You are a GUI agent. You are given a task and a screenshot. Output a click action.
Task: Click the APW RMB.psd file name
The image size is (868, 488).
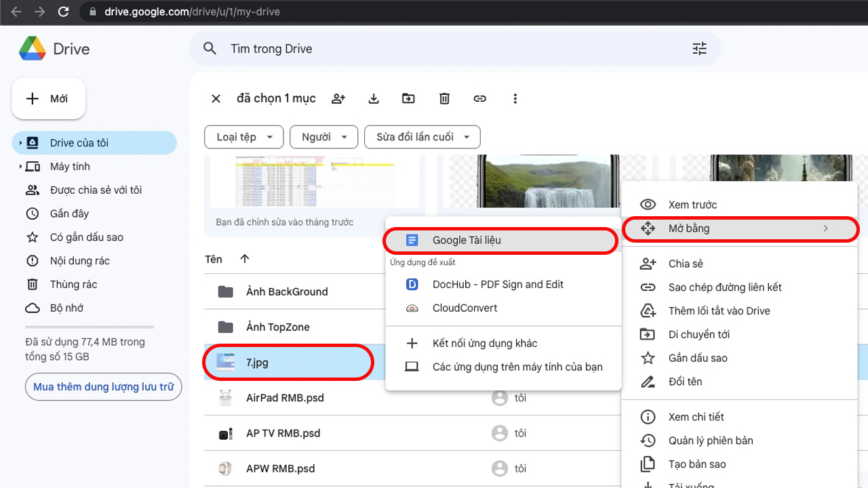(x=281, y=468)
